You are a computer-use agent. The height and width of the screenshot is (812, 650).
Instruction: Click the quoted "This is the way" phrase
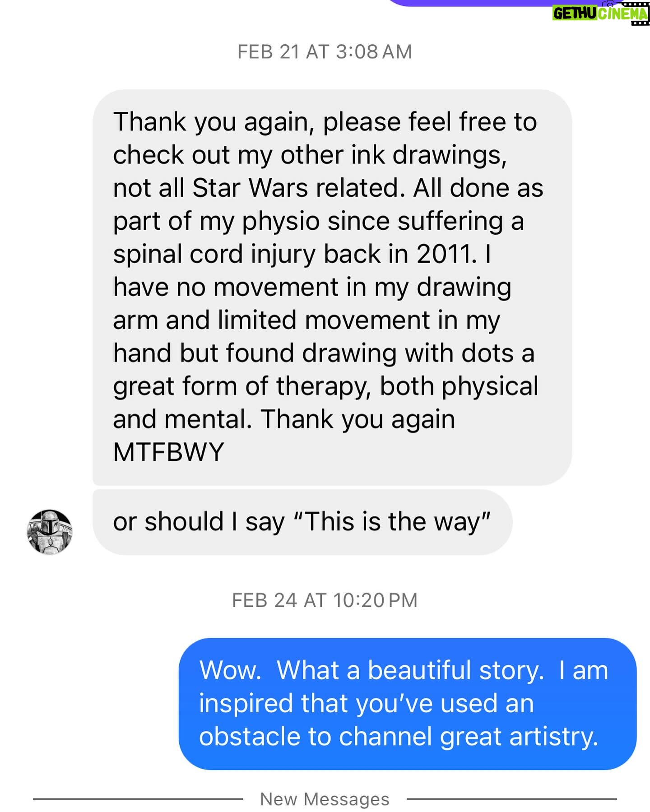click(392, 522)
